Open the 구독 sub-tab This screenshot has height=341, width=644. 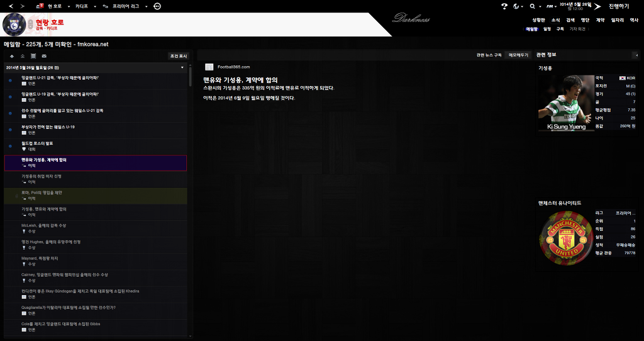click(x=560, y=29)
